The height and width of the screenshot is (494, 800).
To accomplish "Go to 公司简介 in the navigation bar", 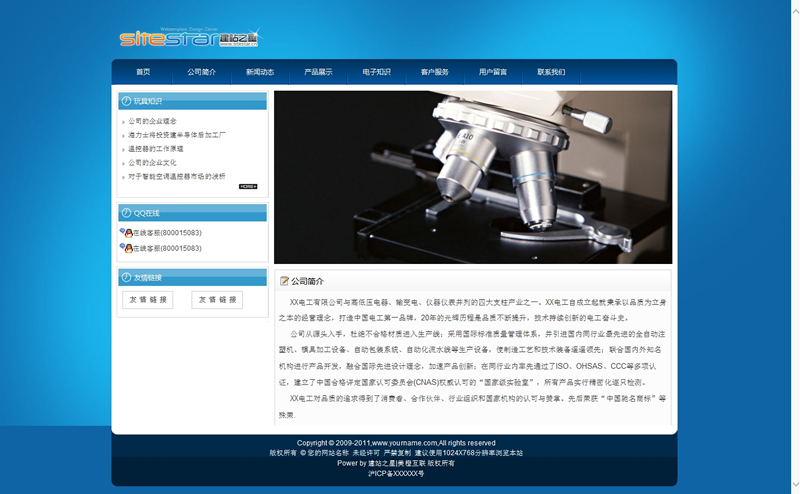I will [x=201, y=72].
